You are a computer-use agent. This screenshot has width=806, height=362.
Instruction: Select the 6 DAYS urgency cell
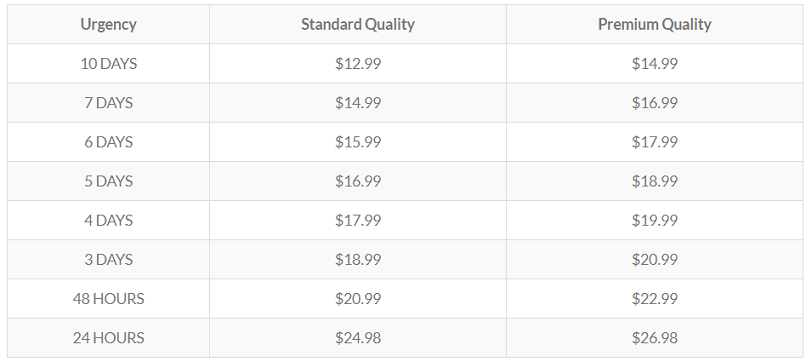[x=108, y=142]
